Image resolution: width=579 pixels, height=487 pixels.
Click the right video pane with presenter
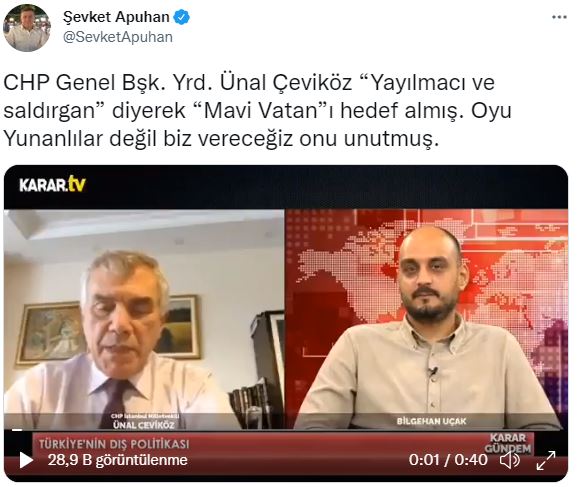[427, 319]
